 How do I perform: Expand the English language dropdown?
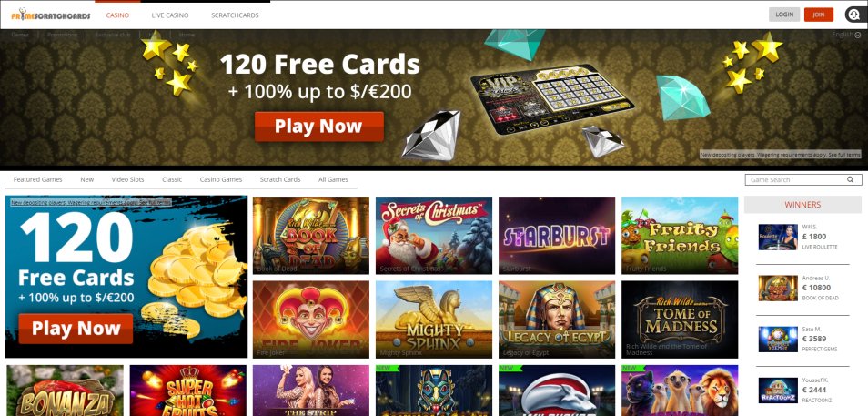(846, 35)
